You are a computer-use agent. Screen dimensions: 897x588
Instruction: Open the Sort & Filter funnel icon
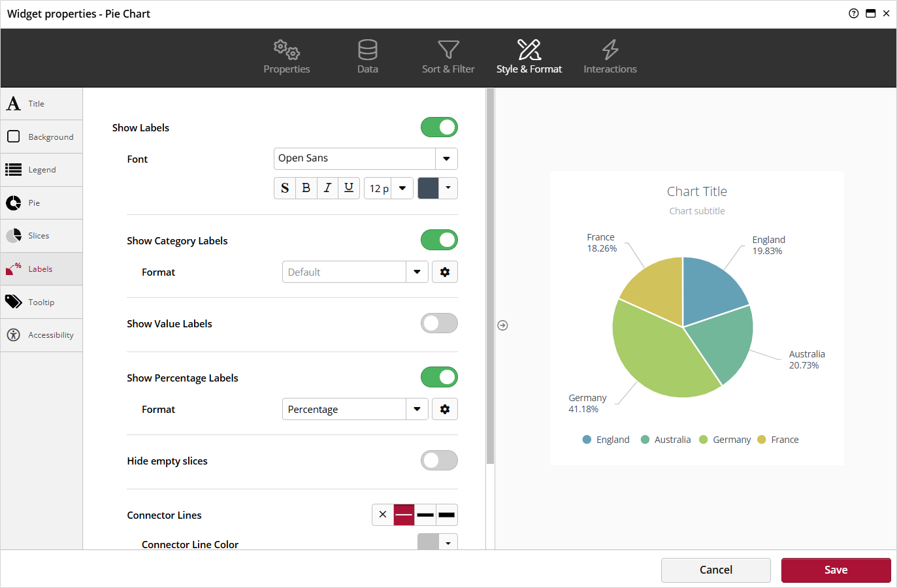click(x=448, y=50)
